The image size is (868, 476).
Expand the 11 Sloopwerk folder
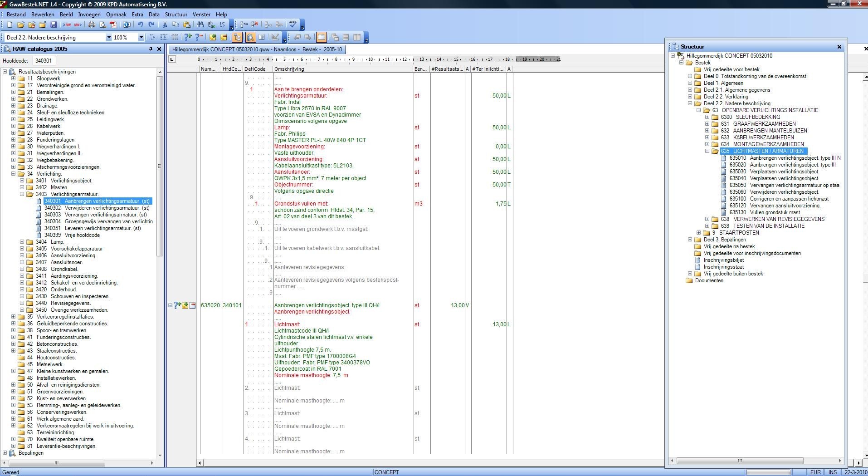pyautogui.click(x=13, y=79)
